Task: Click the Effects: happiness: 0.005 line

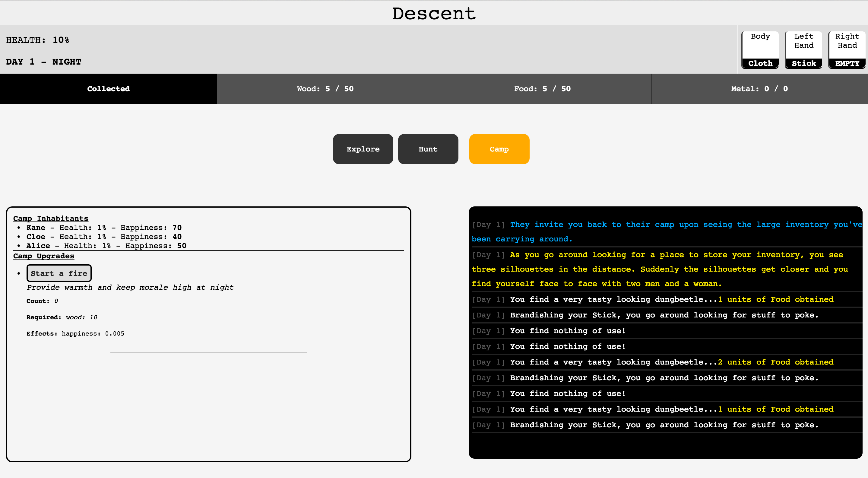Action: 75,333
